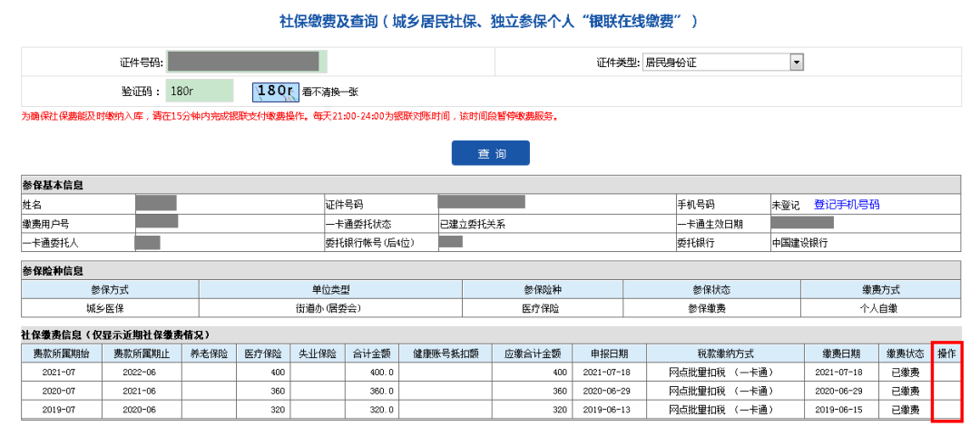Click the 证件号码 input field

click(246, 63)
